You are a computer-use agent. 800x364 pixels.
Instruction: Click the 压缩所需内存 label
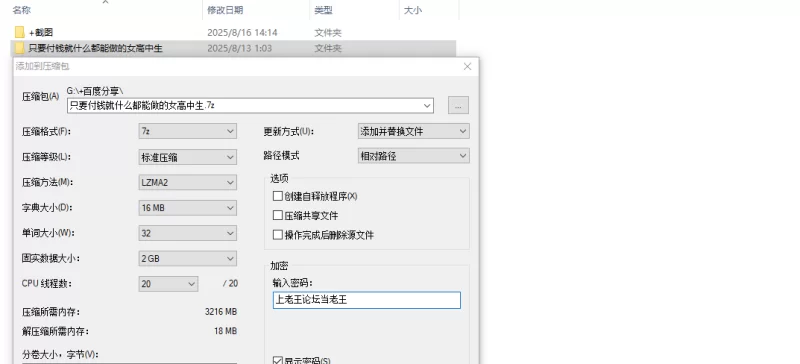click(51, 312)
